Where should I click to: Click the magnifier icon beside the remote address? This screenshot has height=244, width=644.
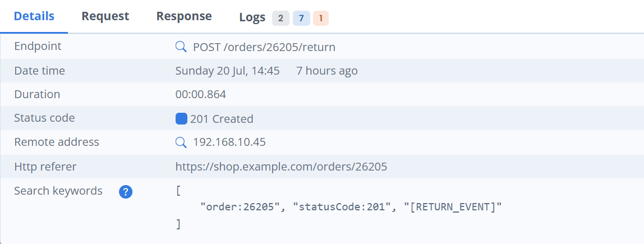(x=181, y=142)
